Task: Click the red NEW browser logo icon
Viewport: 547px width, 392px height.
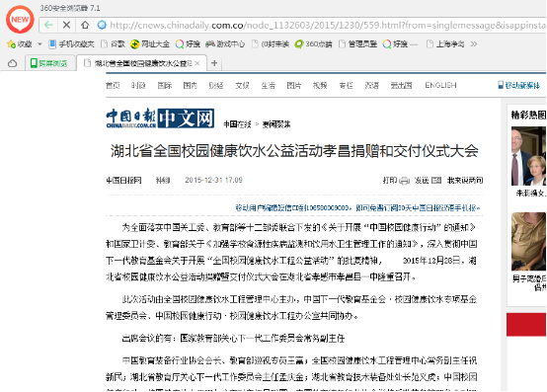Action: [x=20, y=20]
